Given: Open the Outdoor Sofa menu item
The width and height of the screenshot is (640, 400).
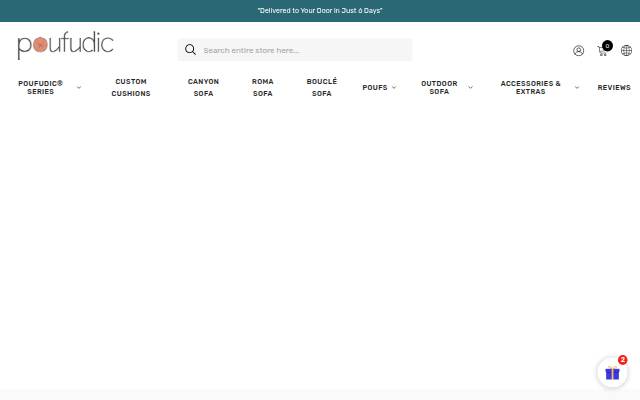Looking at the screenshot, I should (439, 87).
